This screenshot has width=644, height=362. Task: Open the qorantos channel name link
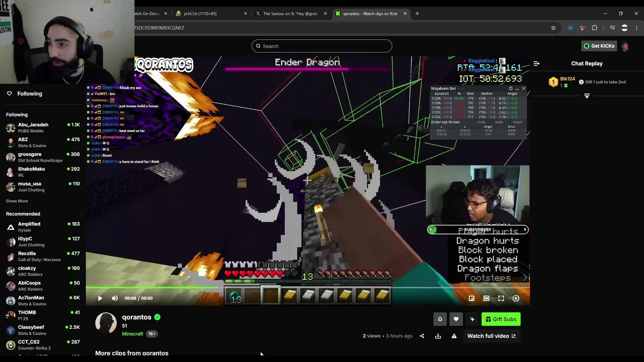click(x=137, y=317)
